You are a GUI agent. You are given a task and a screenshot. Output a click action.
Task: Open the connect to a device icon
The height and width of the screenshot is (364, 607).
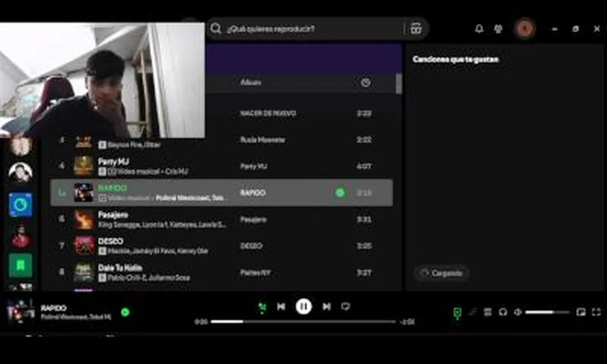(503, 312)
